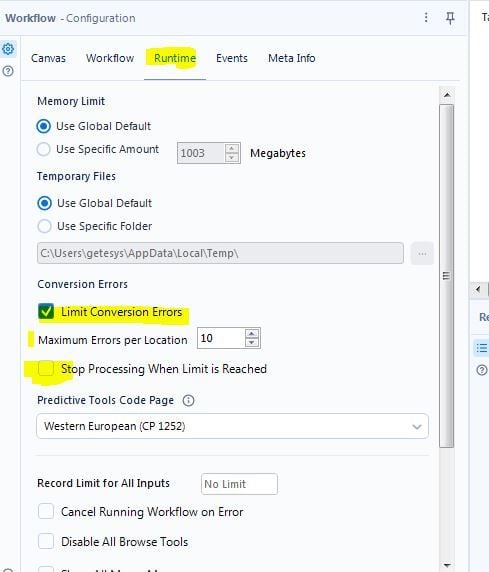Increase memory megabytes spinner value

point(232,148)
